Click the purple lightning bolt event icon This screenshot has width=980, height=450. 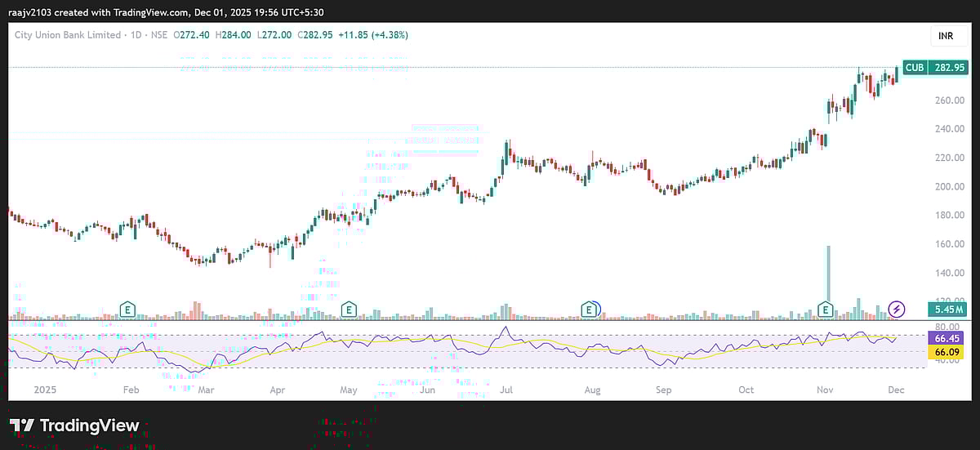pos(897,309)
